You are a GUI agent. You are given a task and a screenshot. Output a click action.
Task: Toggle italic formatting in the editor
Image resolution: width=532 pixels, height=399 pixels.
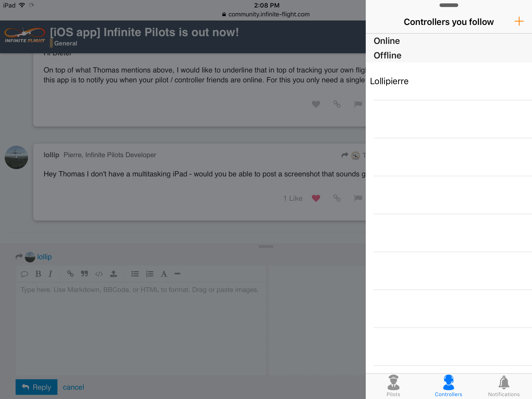[x=50, y=274]
